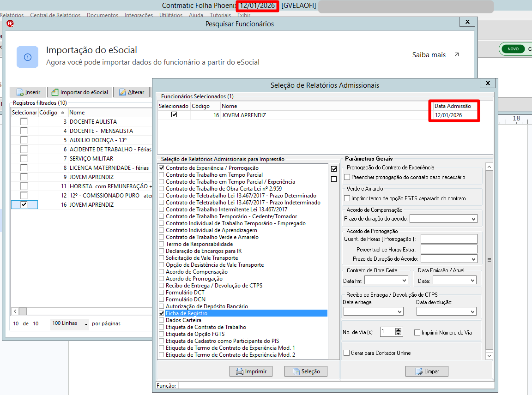The width and height of the screenshot is (532, 395).
Task: Increase No. de Via spinner value
Action: pyautogui.click(x=399, y=330)
